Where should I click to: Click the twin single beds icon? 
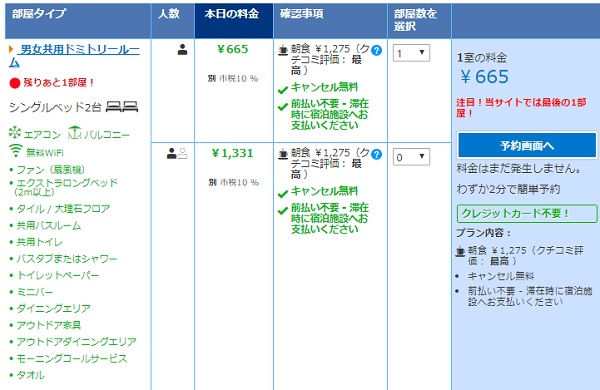click(x=122, y=107)
